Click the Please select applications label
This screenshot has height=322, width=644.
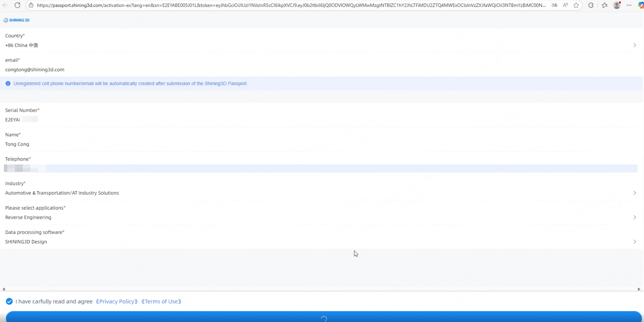[x=35, y=208]
